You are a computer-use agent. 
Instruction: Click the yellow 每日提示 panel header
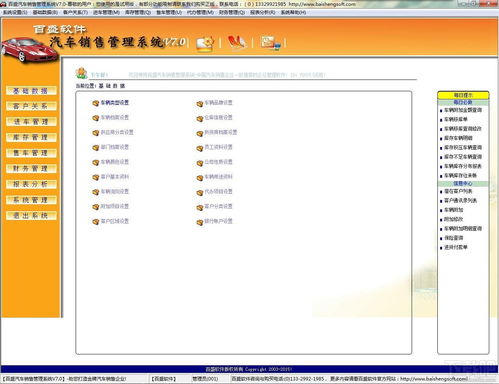(x=463, y=95)
